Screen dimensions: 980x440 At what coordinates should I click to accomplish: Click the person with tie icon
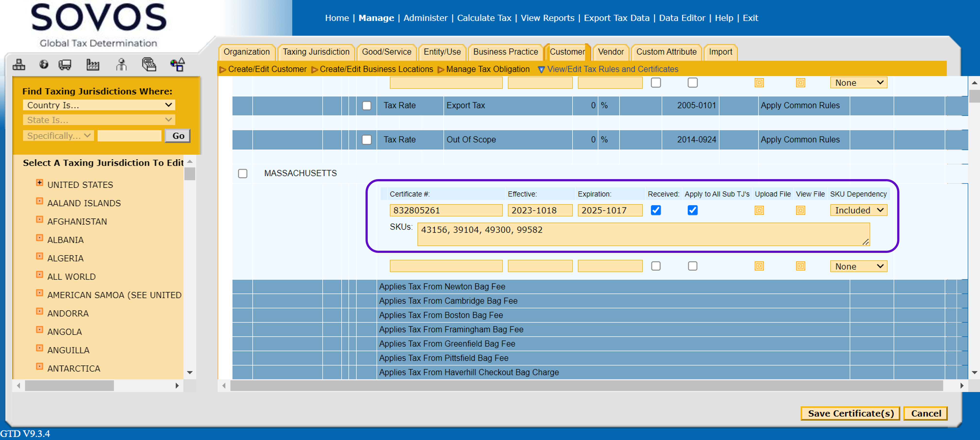[121, 65]
